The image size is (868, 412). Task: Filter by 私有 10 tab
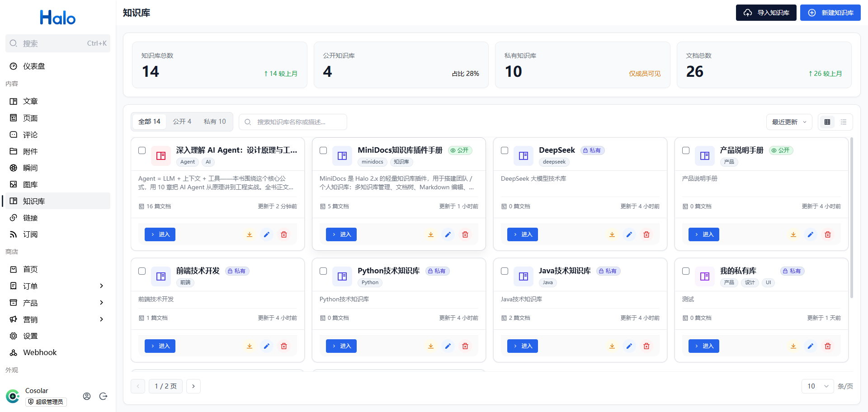point(215,122)
